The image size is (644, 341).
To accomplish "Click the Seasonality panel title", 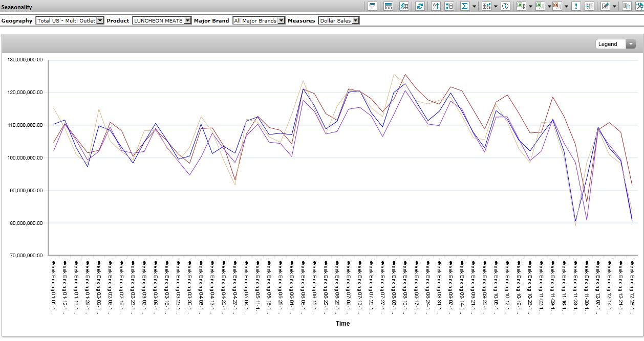I will pos(16,7).
